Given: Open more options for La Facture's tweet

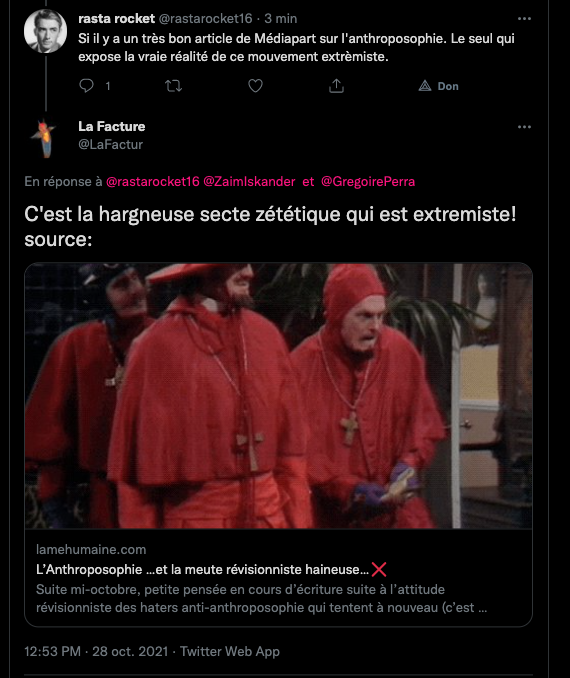Looking at the screenshot, I should coord(524,127).
